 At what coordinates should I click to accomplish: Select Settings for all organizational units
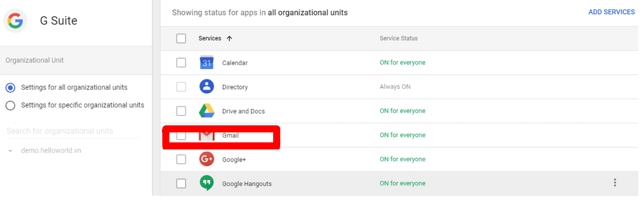[x=10, y=87]
